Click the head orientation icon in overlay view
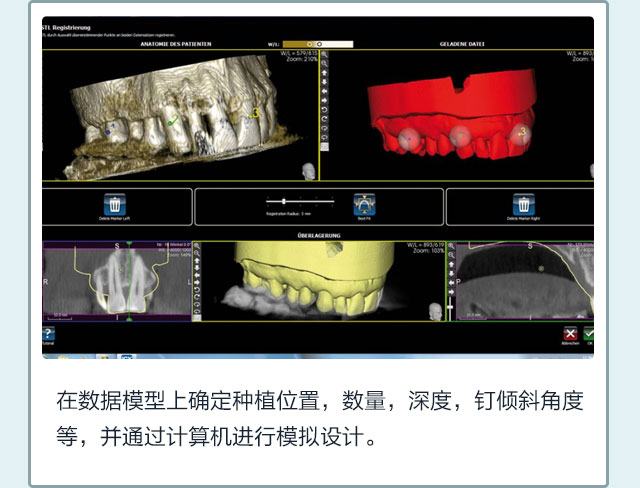This screenshot has width=640, height=488. point(435,311)
